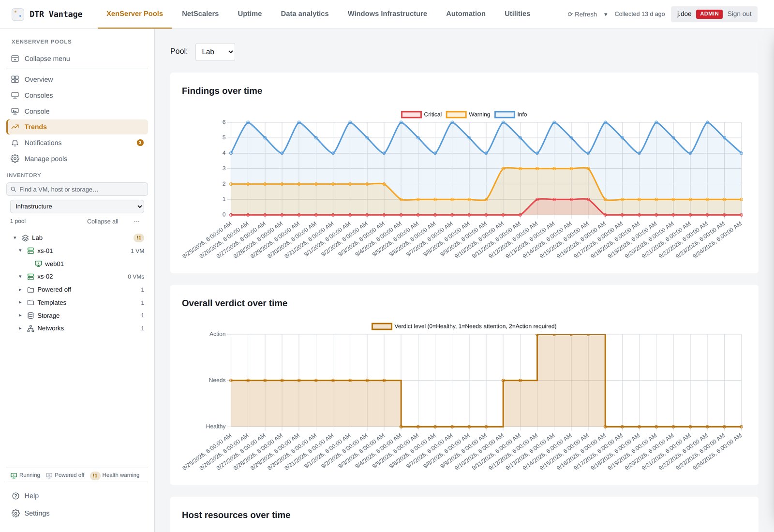This screenshot has width=774, height=532.
Task: Click the Help question mark icon
Action: 15,496
